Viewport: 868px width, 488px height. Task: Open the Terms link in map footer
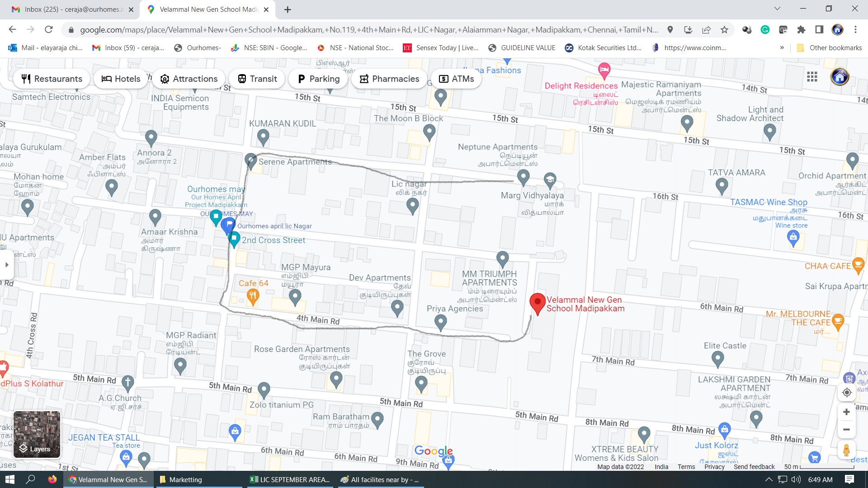click(686, 467)
